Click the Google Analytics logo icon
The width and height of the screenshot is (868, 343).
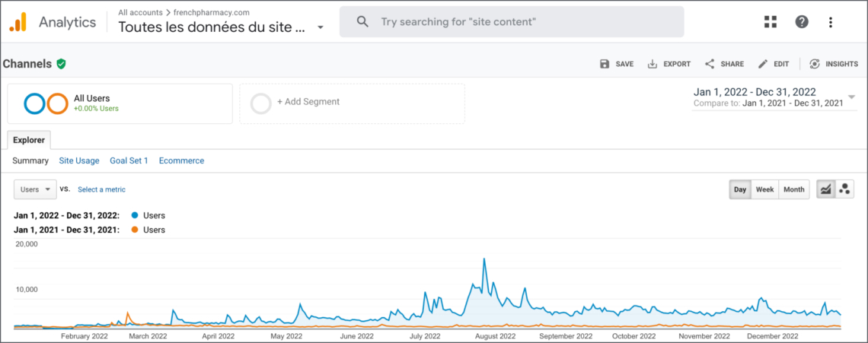17,22
